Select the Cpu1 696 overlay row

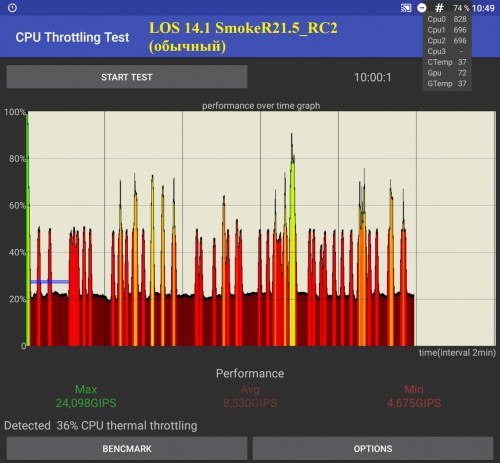447,30
